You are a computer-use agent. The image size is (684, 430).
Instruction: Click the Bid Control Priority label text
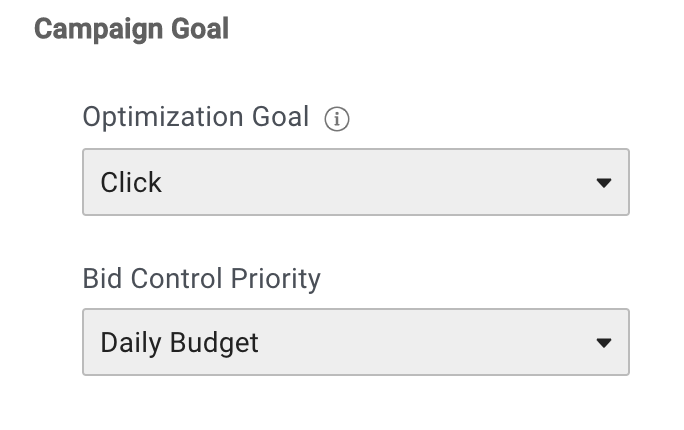pos(201,278)
